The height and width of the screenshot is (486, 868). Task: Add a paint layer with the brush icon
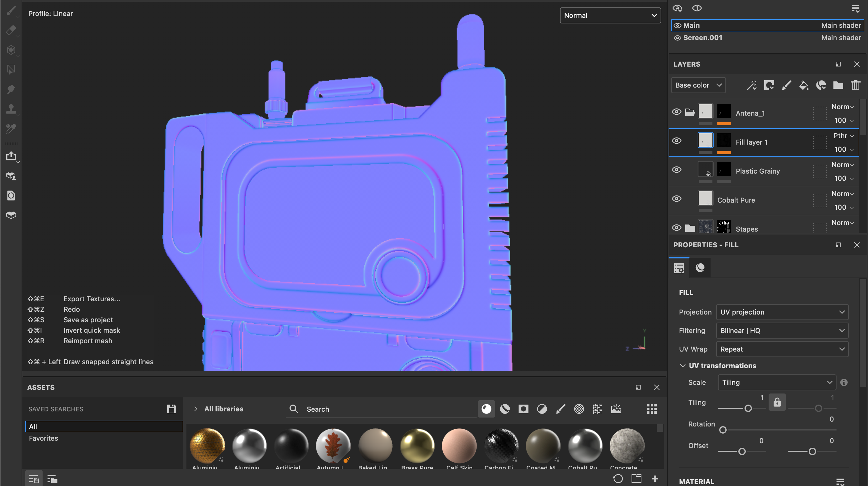point(786,85)
